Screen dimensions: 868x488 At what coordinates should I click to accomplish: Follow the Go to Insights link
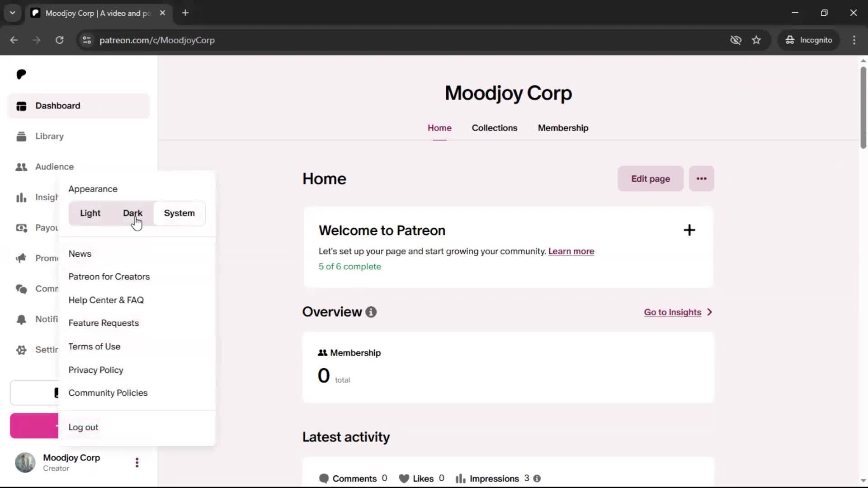click(672, 312)
